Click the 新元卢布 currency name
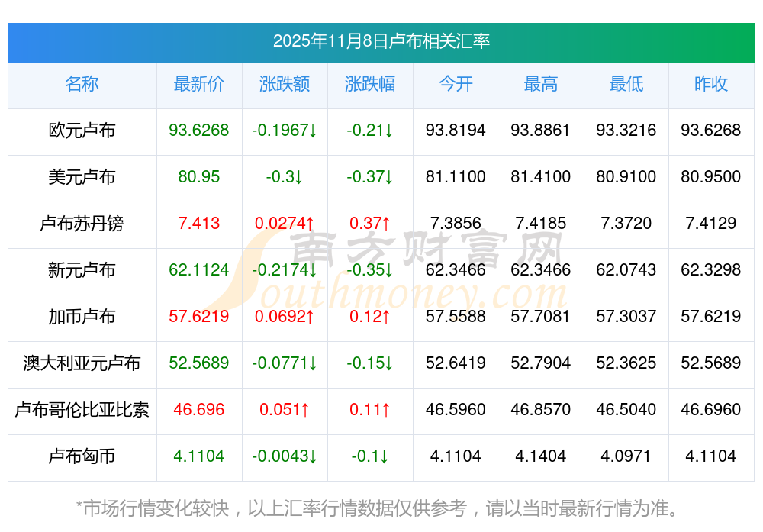 (82, 270)
